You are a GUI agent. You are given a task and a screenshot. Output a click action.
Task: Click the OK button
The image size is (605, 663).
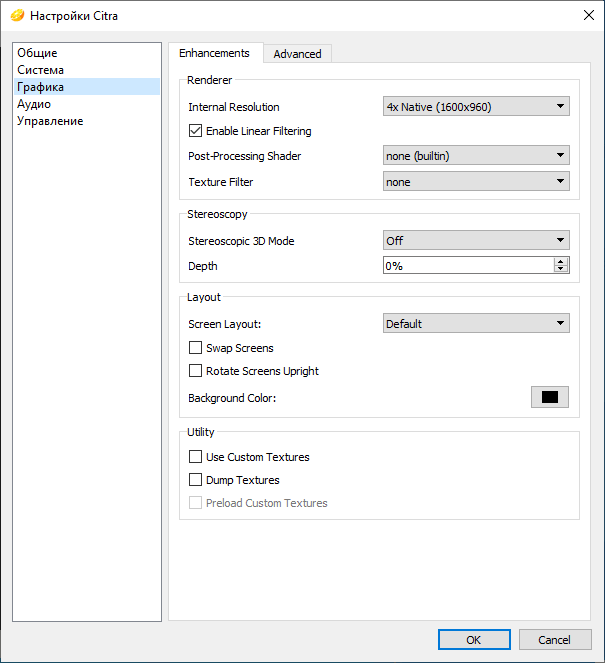474,640
